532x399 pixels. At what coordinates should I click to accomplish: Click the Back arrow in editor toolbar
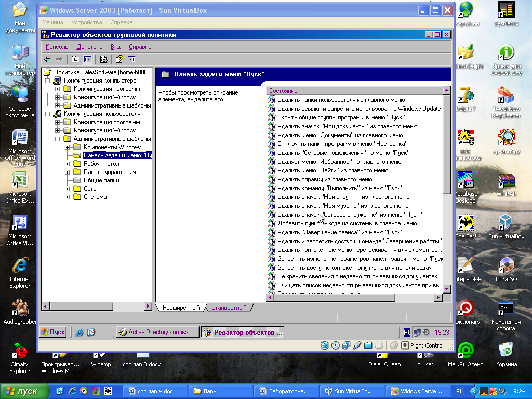pyautogui.click(x=47, y=59)
